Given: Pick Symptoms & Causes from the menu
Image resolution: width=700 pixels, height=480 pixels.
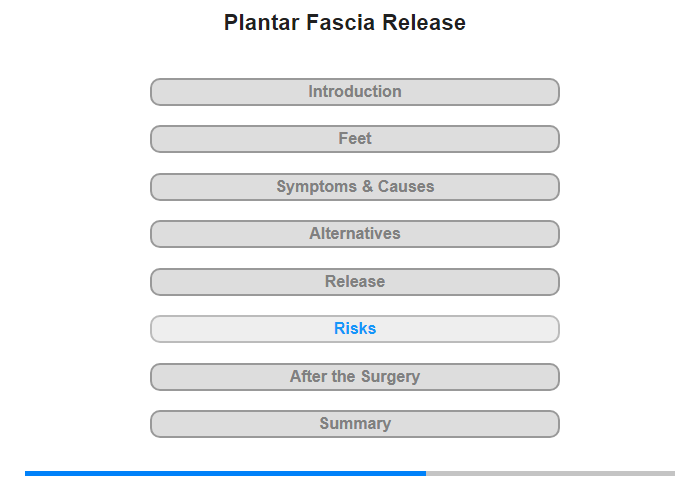Looking at the screenshot, I should (x=355, y=187).
